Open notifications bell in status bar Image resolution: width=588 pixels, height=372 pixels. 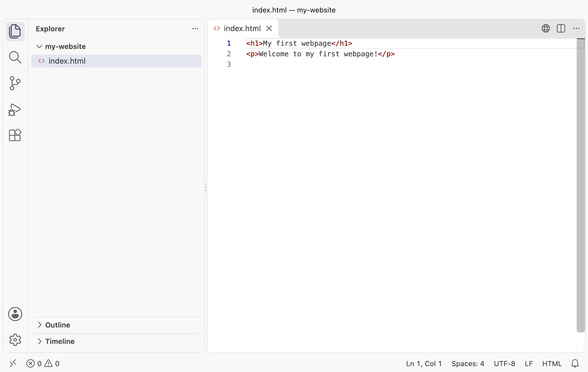tap(575, 364)
